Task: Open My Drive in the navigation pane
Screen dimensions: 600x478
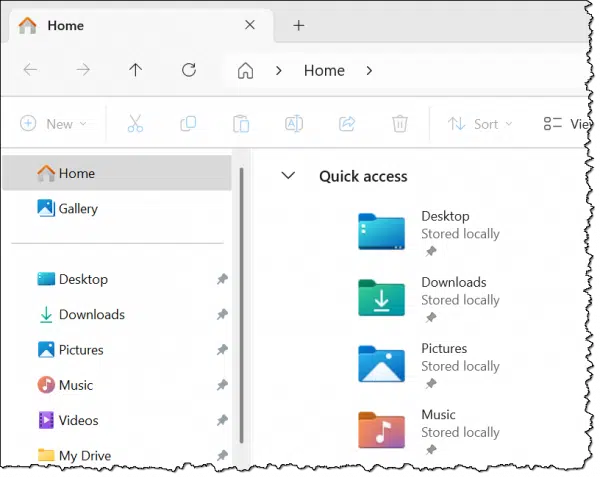Action: click(x=117, y=455)
